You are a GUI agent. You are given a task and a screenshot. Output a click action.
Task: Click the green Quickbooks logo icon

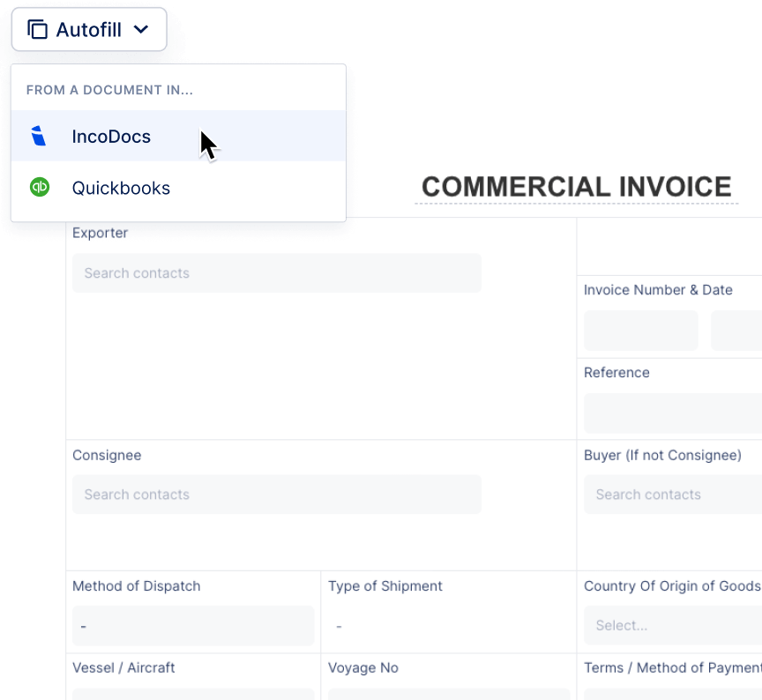tap(40, 187)
